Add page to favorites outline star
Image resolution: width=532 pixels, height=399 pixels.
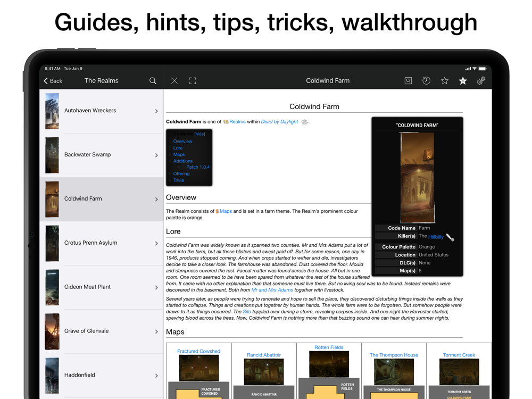click(x=444, y=81)
